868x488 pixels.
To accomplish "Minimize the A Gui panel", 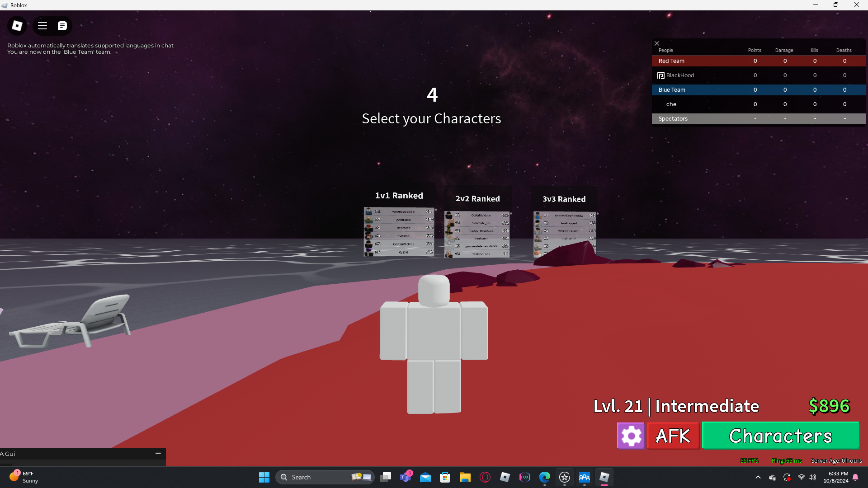I will click(158, 453).
